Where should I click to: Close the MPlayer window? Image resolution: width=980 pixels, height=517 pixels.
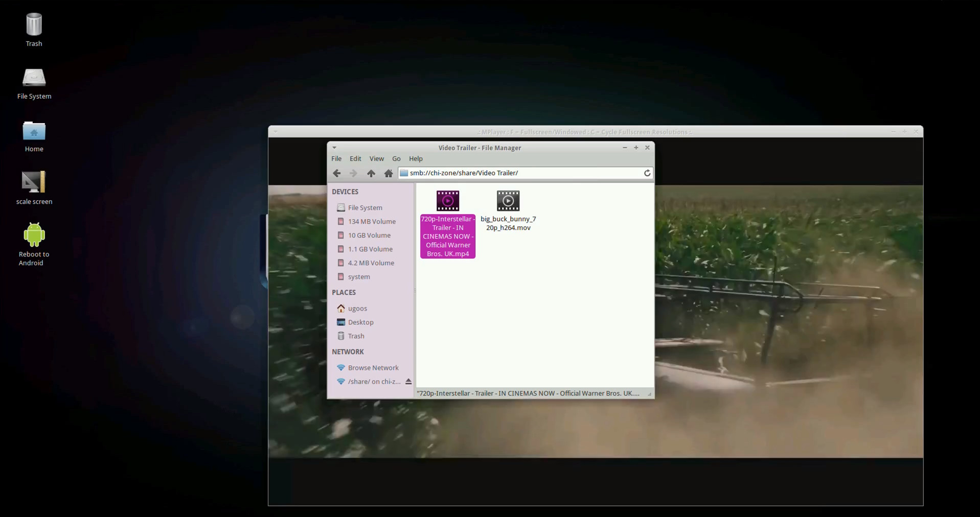916,132
